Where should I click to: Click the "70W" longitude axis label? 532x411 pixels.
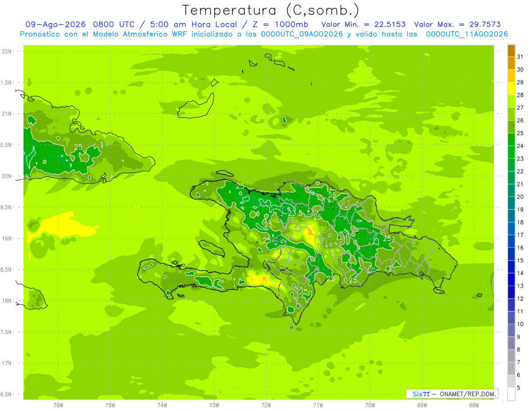tap(370, 405)
